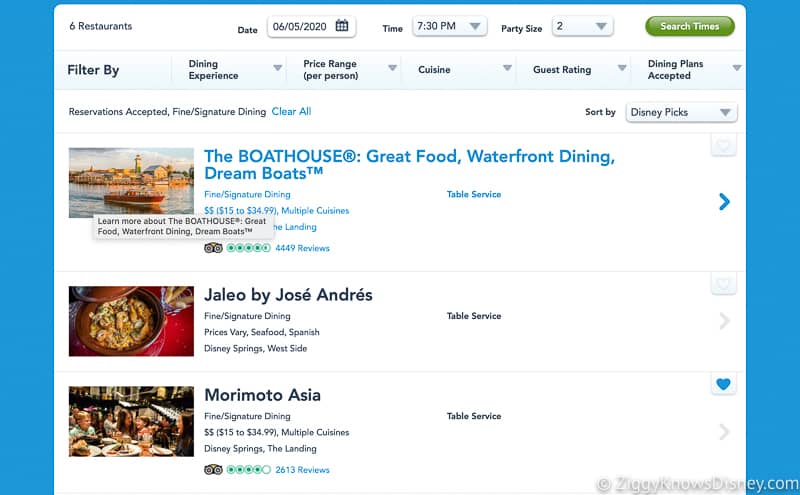Click The BOATHOUSE boat thumbnail
The width and height of the screenshot is (800, 495).
131,183
